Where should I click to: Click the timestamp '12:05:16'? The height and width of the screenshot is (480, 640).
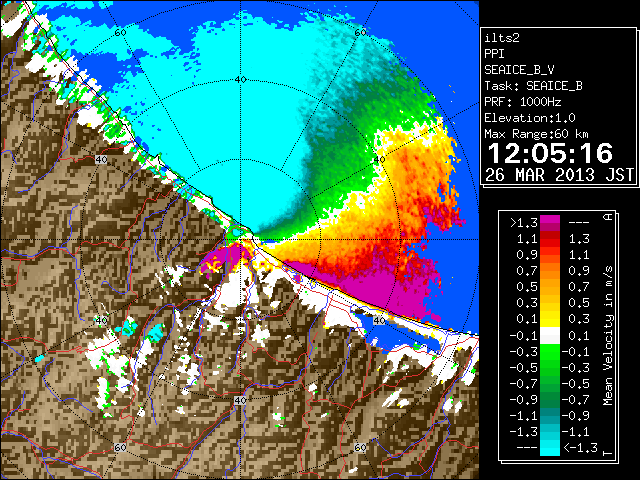coord(550,153)
